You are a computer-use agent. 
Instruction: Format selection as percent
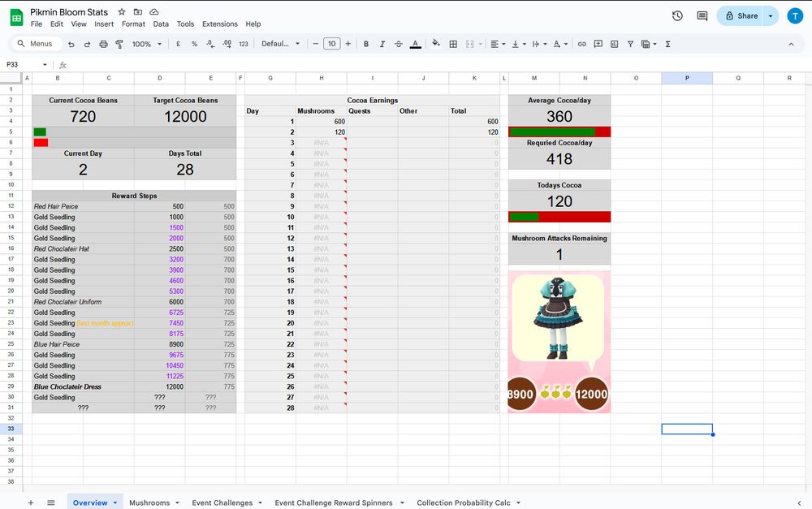click(194, 44)
